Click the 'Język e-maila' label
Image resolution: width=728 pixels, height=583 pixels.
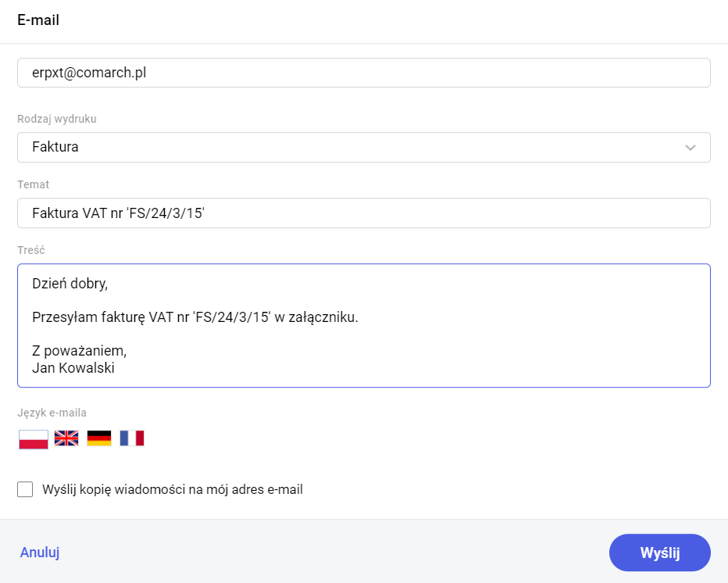pyautogui.click(x=52, y=413)
